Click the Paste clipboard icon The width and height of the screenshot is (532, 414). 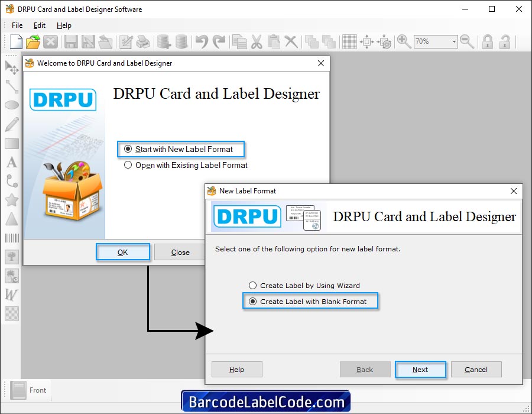pos(274,42)
